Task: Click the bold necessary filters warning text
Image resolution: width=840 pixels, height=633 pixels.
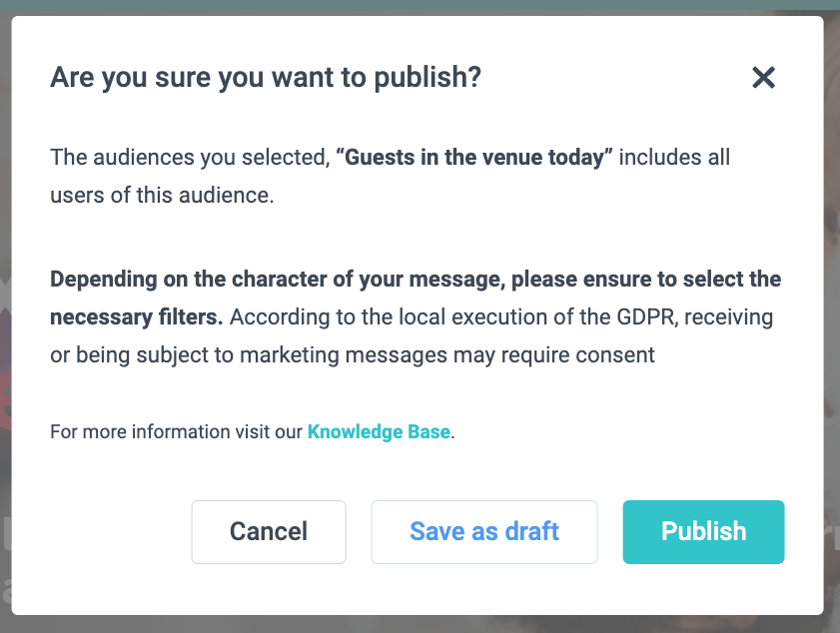Action: coord(415,280)
